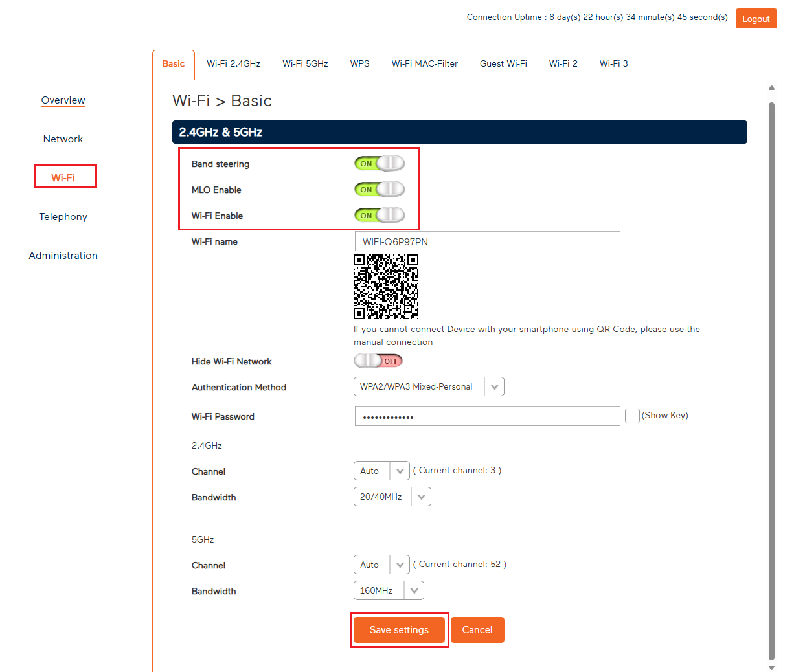Open the Authentication Method dropdown
The height and width of the screenshot is (672, 794).
(x=494, y=386)
